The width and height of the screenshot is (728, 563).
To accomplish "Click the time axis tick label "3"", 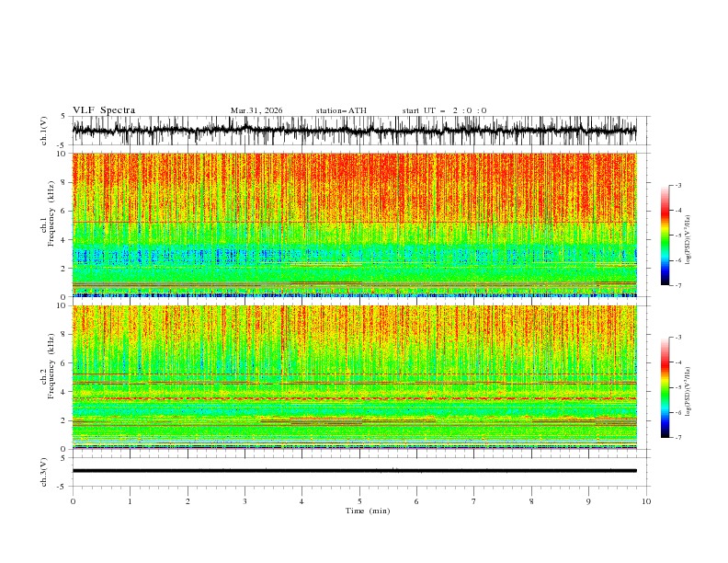I will tap(245, 501).
